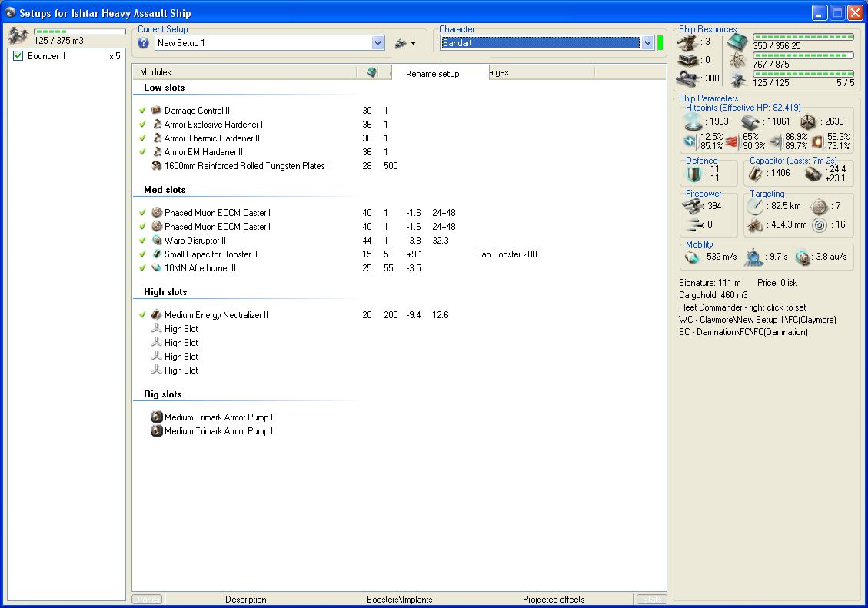868x608 pixels.
Task: Toggle Armor EM Hardener II checkmark
Action: pyautogui.click(x=142, y=152)
